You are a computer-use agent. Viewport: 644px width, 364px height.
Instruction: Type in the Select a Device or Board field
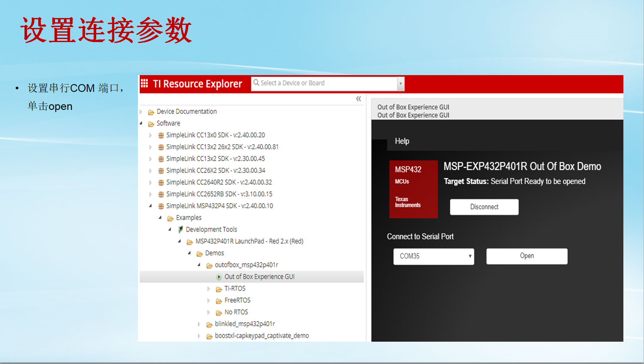pyautogui.click(x=324, y=84)
